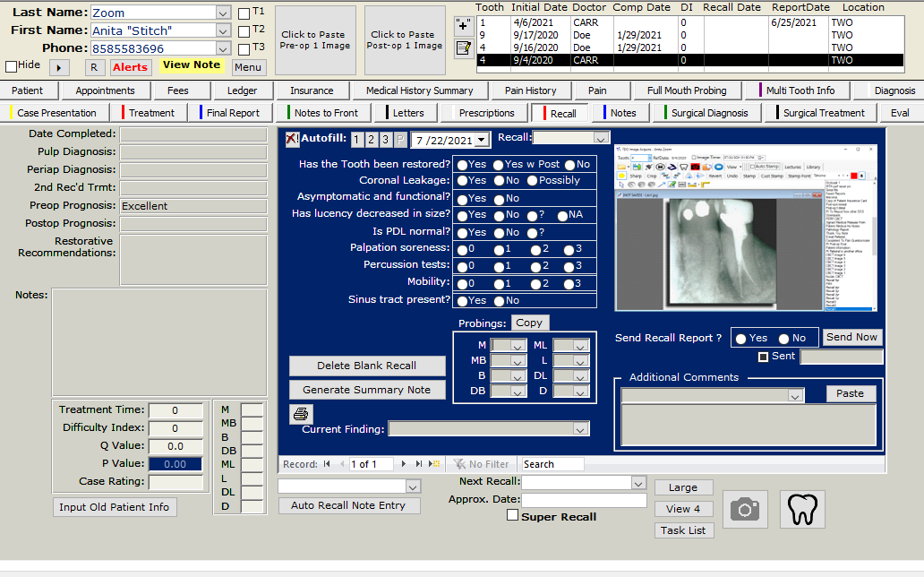
Task: Tick the Hide checkbox
Action: 11,66
